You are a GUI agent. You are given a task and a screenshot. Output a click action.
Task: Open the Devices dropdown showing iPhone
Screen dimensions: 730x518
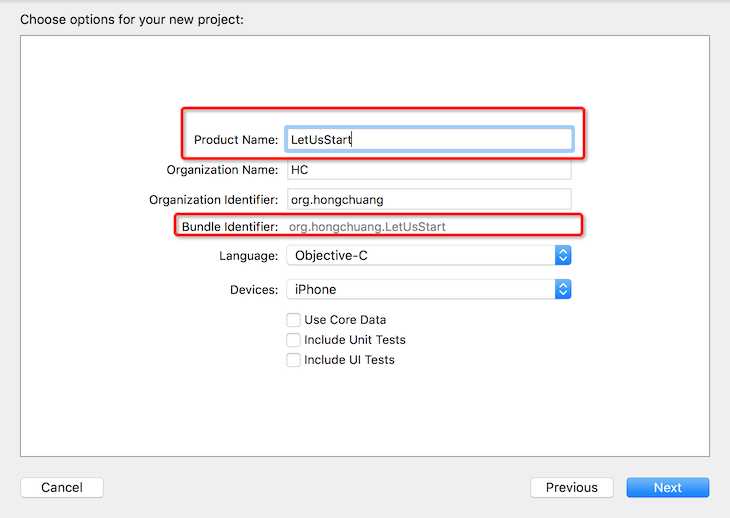429,289
